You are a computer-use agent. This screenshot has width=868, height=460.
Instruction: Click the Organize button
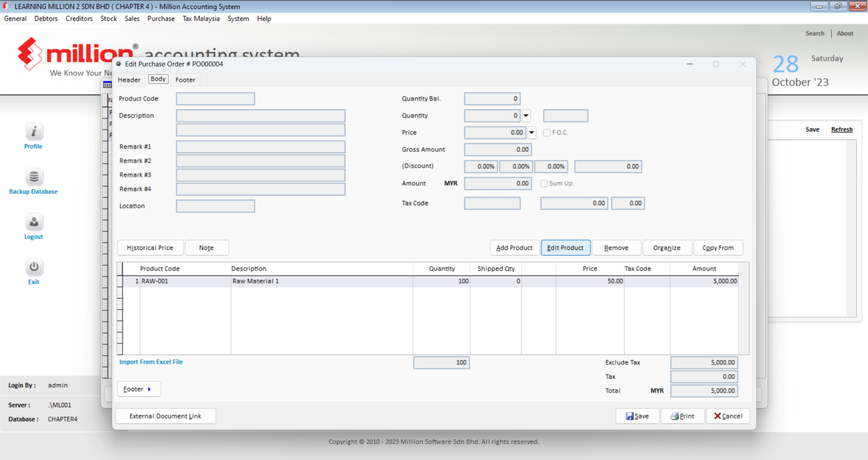pos(667,248)
